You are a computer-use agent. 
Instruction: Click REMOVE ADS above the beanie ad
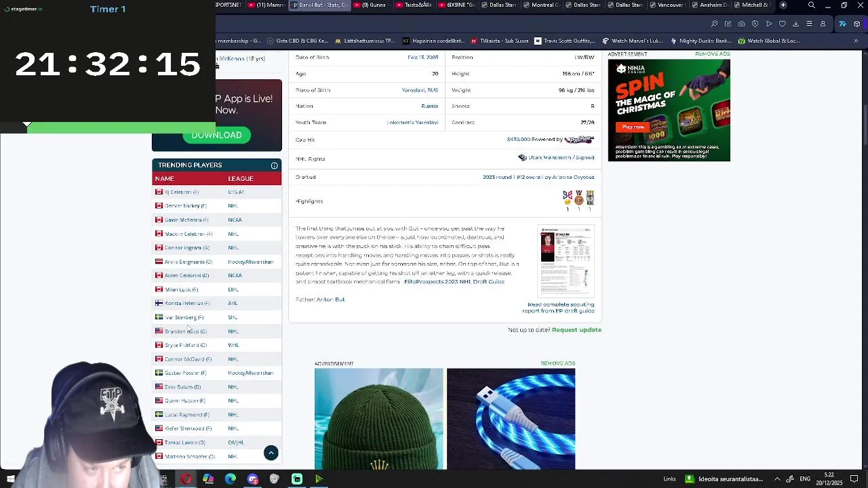557,363
